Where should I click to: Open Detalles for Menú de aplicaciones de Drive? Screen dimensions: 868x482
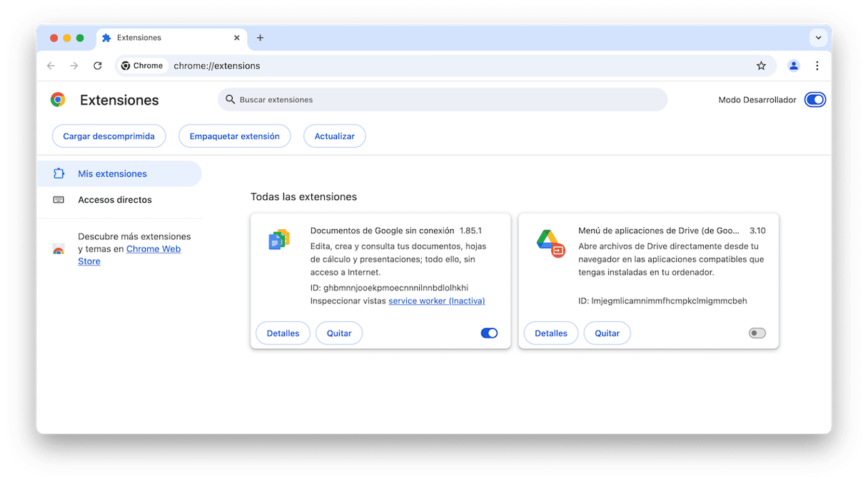551,333
